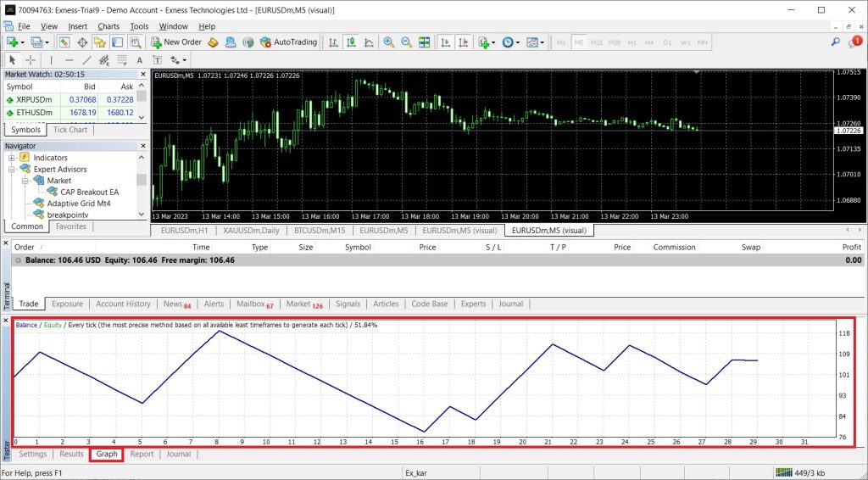Image resolution: width=868 pixels, height=480 pixels.
Task: Switch to the Tick Chart tab
Action: tap(70, 130)
